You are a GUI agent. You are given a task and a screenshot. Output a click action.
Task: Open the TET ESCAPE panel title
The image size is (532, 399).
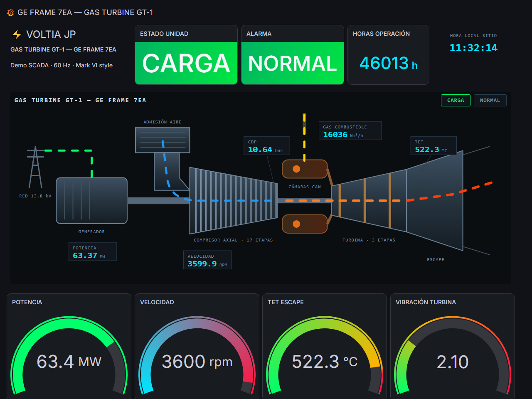[x=286, y=302]
